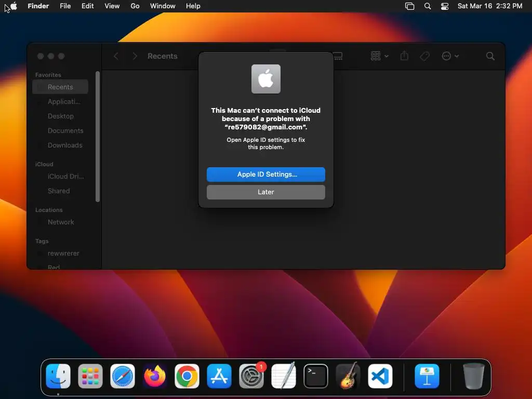Select iCloud Drive in the sidebar
The image size is (532, 399).
point(60,177)
